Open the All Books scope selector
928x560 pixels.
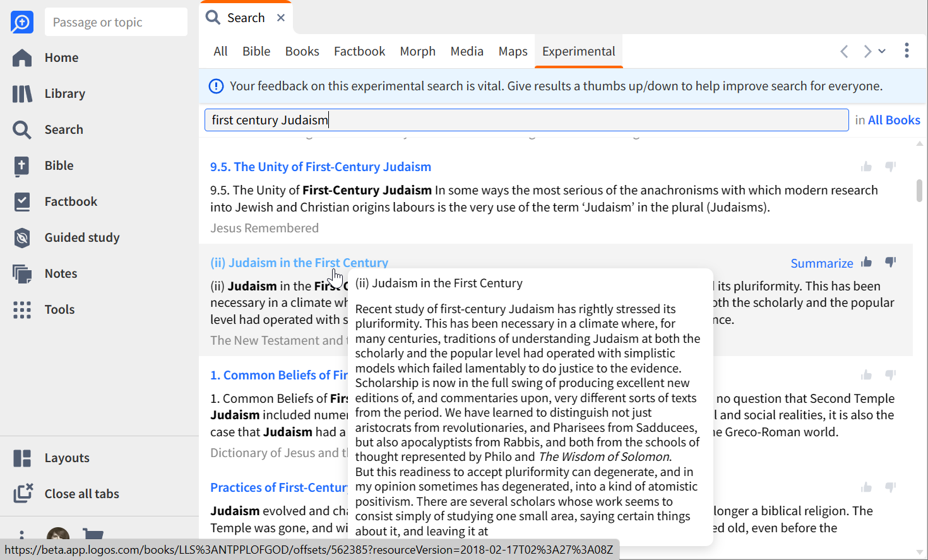[894, 120]
